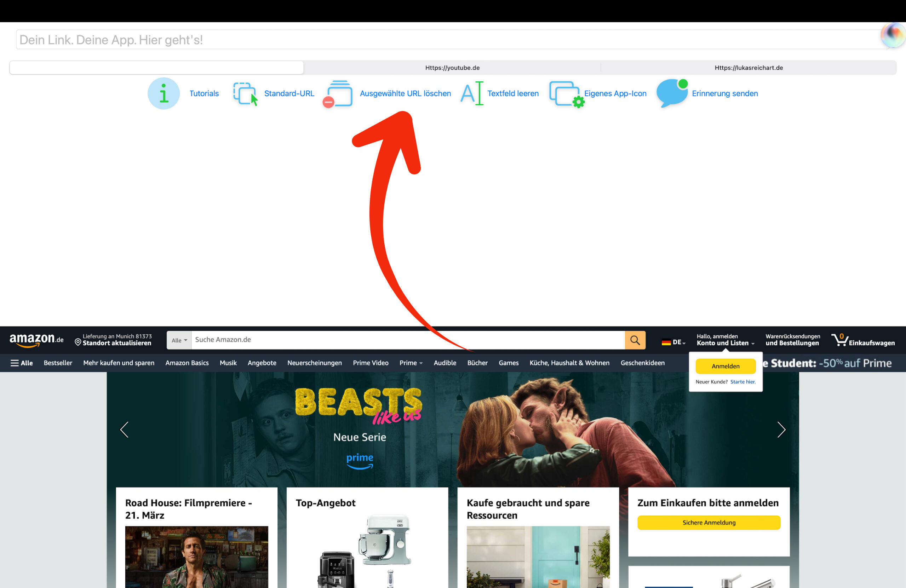Image resolution: width=906 pixels, height=588 pixels.
Task: Click the orange Amazon search magnifier button
Action: 635,340
